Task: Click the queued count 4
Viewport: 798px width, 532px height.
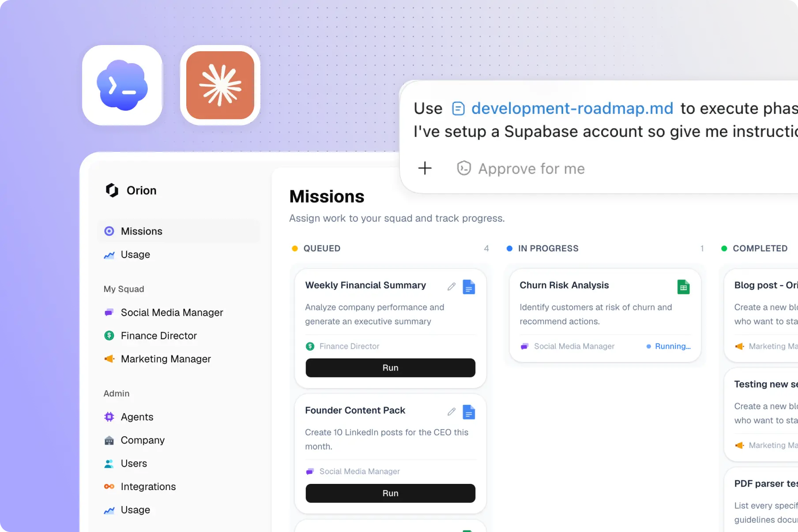Action: point(486,249)
